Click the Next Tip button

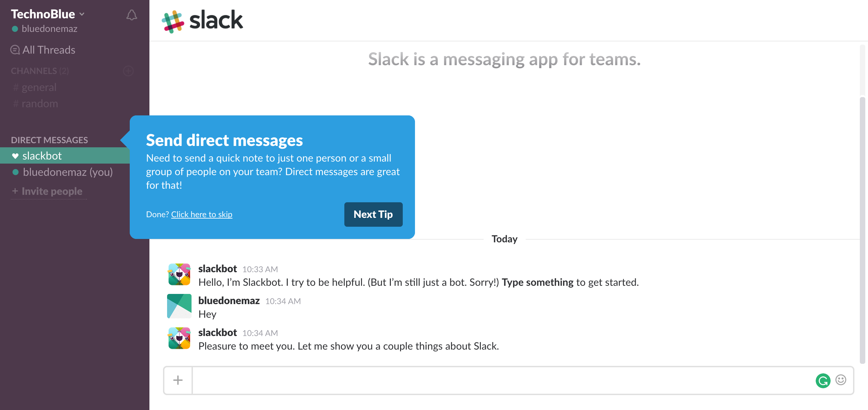click(x=373, y=214)
